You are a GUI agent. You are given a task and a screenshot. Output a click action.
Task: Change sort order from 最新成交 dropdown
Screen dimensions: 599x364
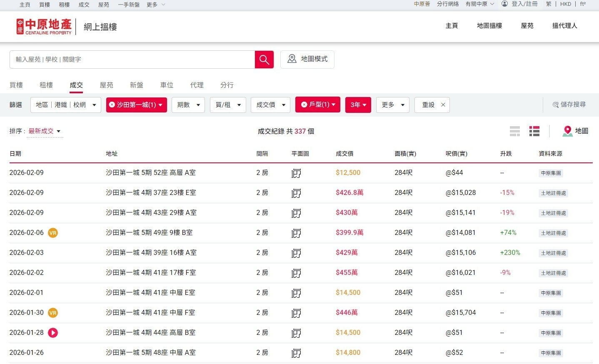45,131
